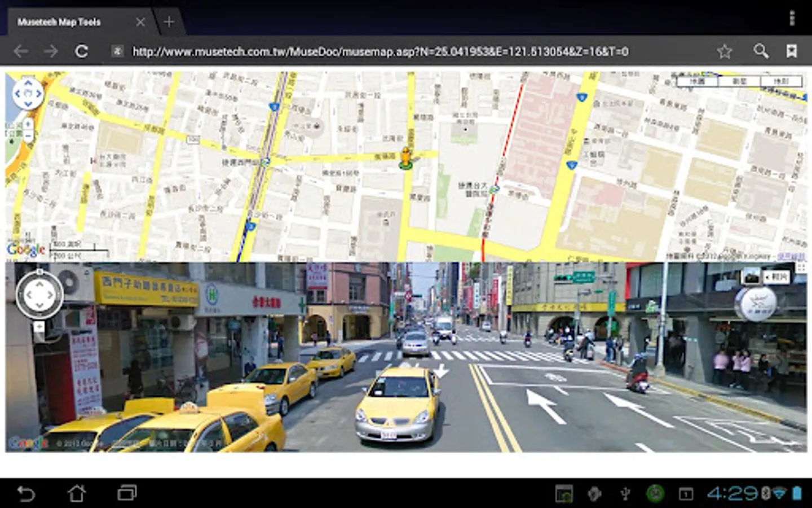Reload the current map page
The width and height of the screenshot is (812, 508).
(82, 51)
